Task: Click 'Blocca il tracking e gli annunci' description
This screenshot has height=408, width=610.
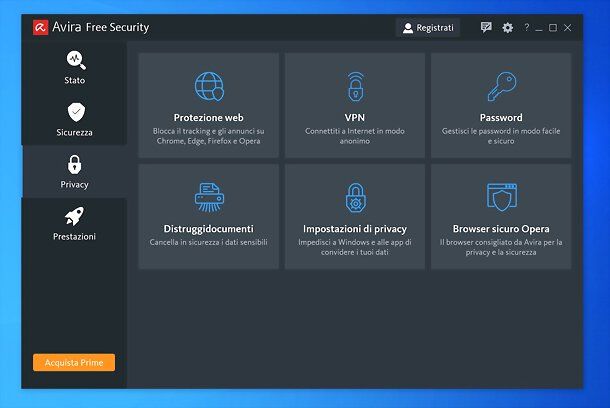Action: coord(209,136)
